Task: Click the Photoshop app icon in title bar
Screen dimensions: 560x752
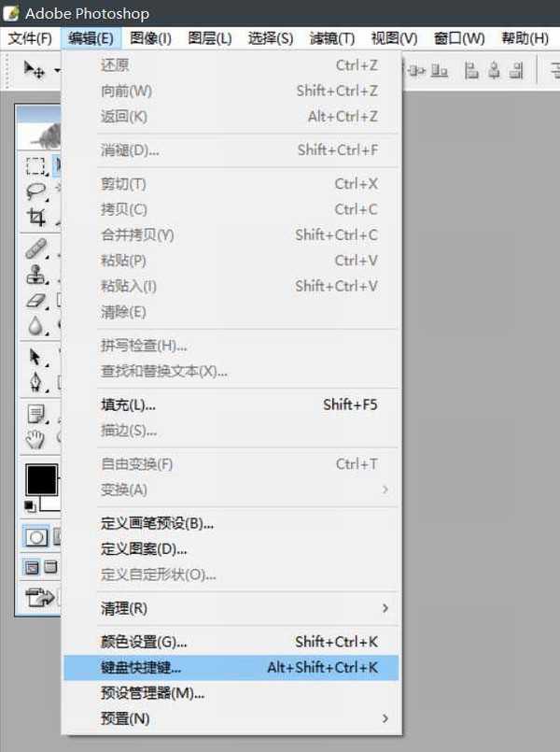Action: (x=11, y=13)
